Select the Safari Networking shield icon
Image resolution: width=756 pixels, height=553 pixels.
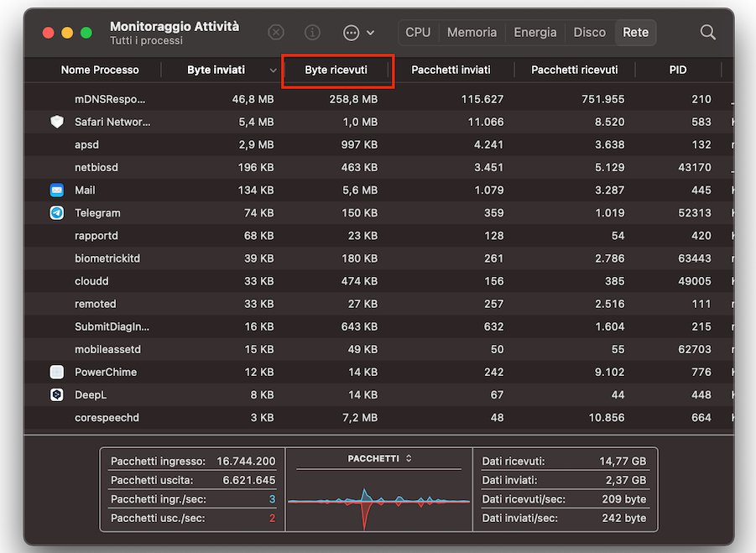click(57, 122)
